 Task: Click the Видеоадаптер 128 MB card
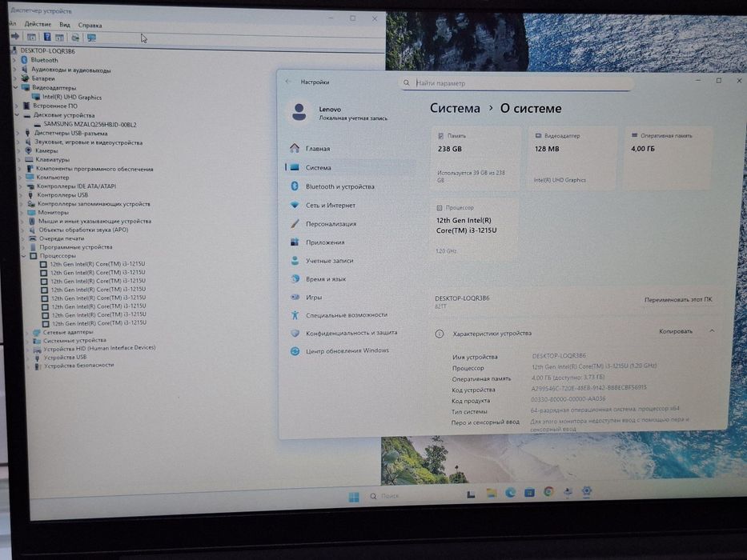(x=572, y=158)
